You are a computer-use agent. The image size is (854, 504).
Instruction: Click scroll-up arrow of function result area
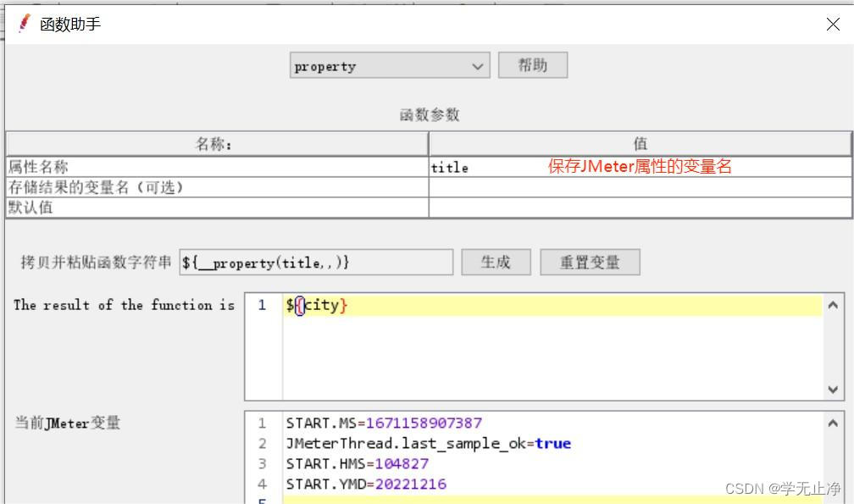[x=833, y=305]
